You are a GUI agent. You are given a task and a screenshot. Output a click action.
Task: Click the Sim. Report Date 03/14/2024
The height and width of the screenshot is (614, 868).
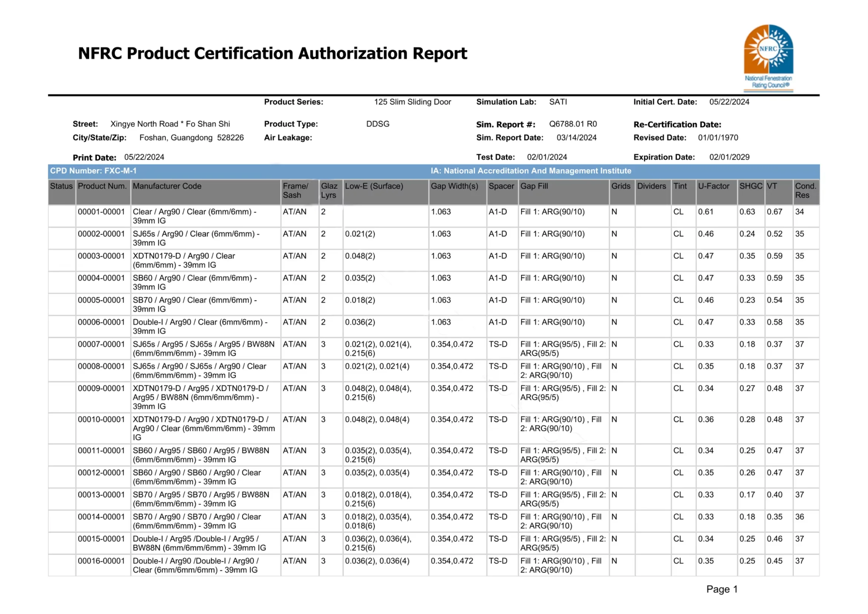576,138
